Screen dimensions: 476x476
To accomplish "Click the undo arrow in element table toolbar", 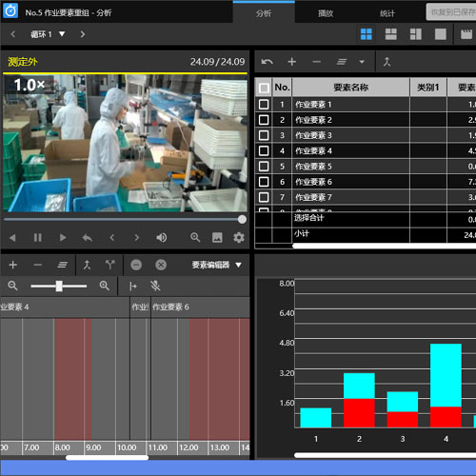I will click(x=268, y=62).
